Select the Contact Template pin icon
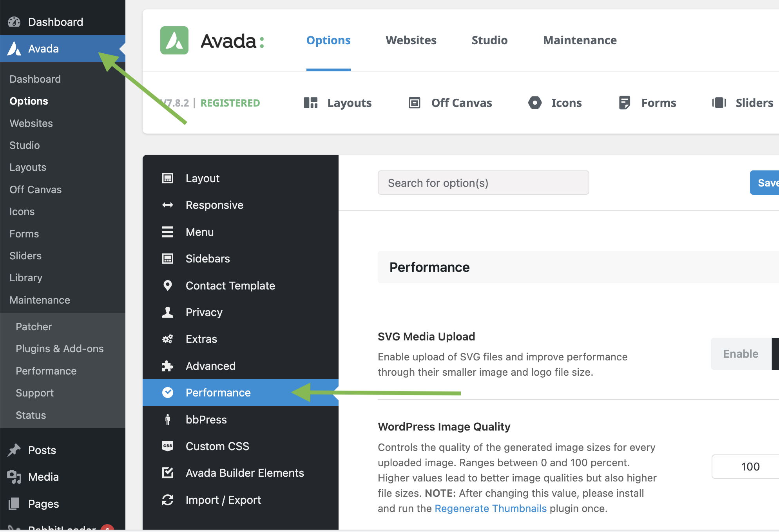 click(x=168, y=285)
